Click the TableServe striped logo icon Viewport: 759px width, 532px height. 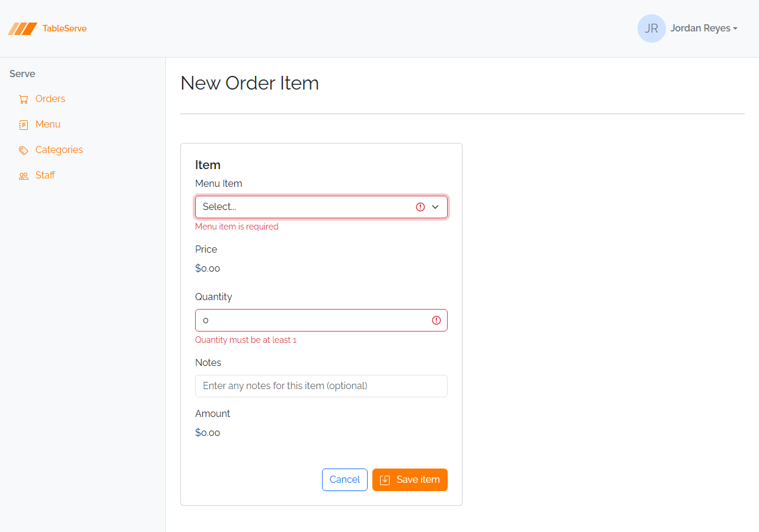click(23, 28)
